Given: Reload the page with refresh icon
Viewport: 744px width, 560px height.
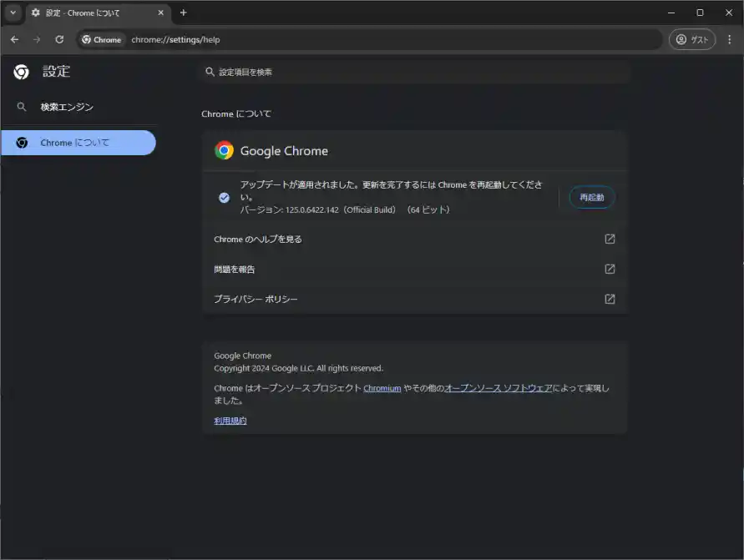Looking at the screenshot, I should pyautogui.click(x=59, y=39).
